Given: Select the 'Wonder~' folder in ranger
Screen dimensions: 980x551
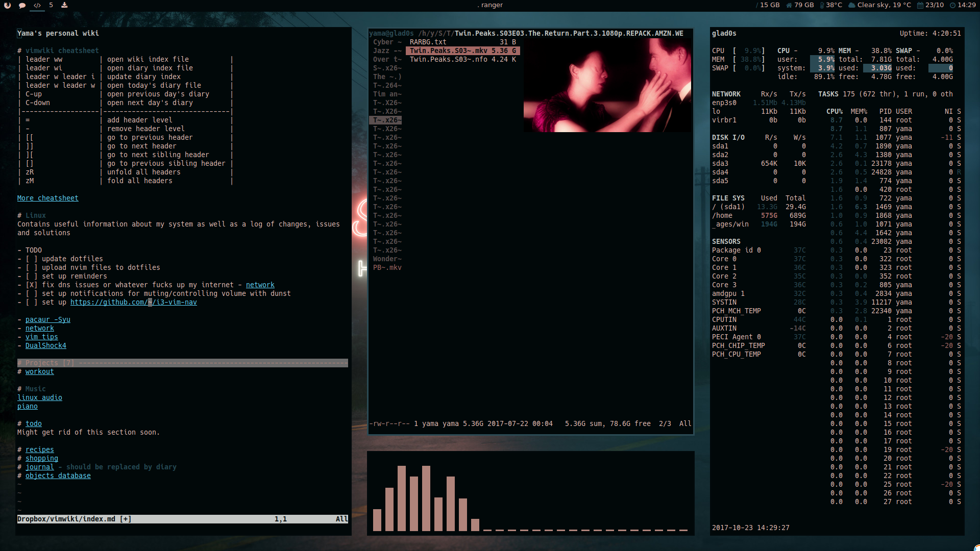Looking at the screenshot, I should (x=386, y=259).
